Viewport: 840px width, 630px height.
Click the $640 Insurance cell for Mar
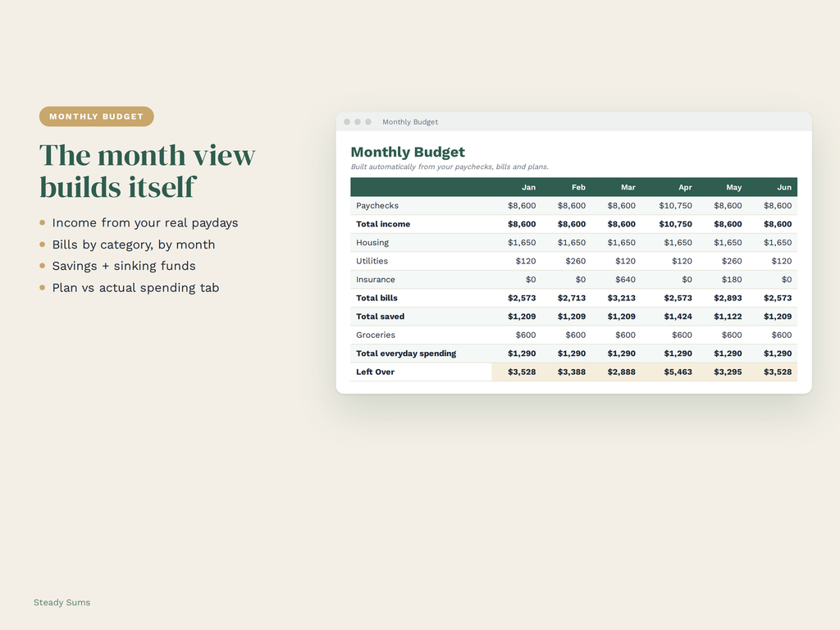coord(625,280)
